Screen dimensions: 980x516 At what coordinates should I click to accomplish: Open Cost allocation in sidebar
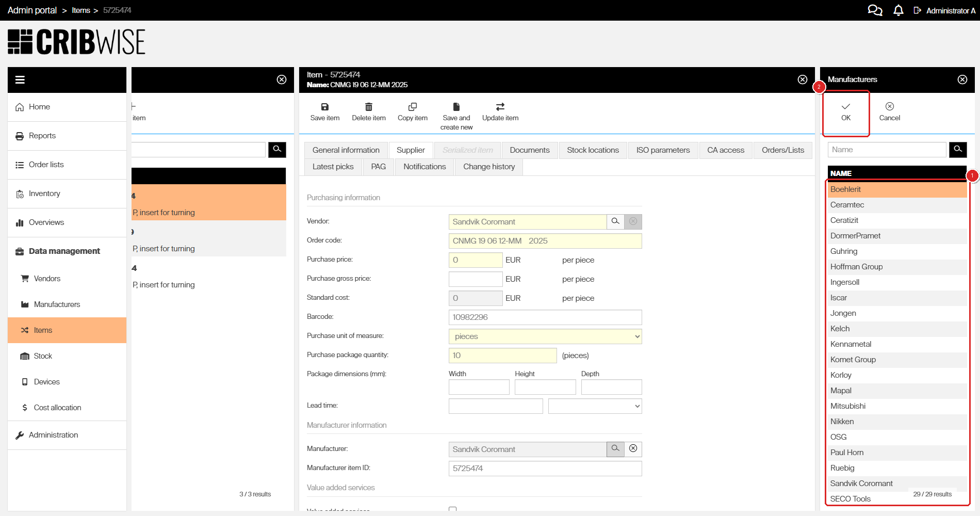click(67, 408)
